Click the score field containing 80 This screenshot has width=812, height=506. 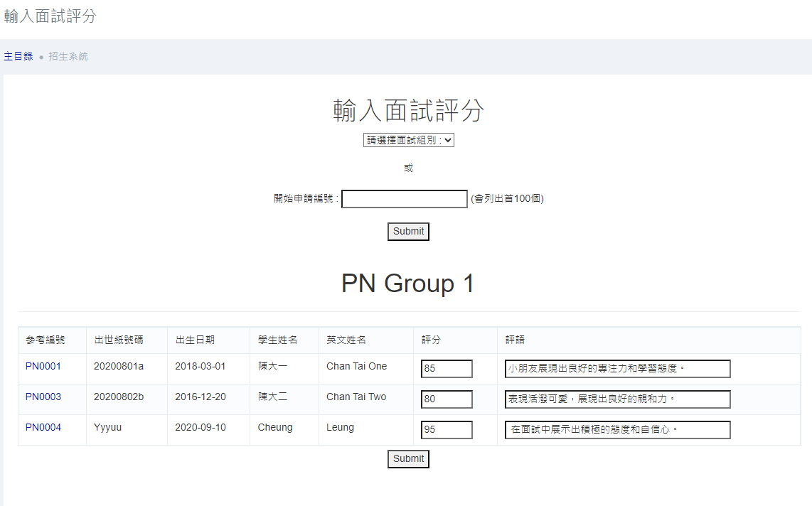(447, 399)
